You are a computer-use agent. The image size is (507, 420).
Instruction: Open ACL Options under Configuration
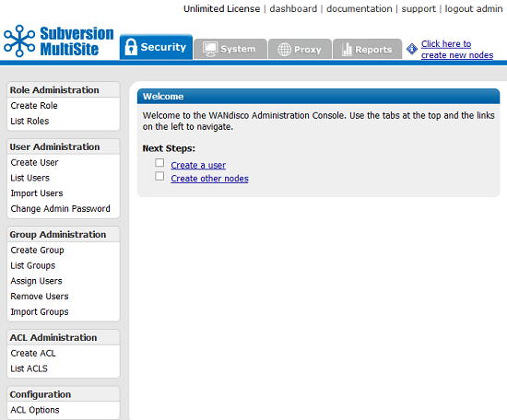click(x=35, y=410)
